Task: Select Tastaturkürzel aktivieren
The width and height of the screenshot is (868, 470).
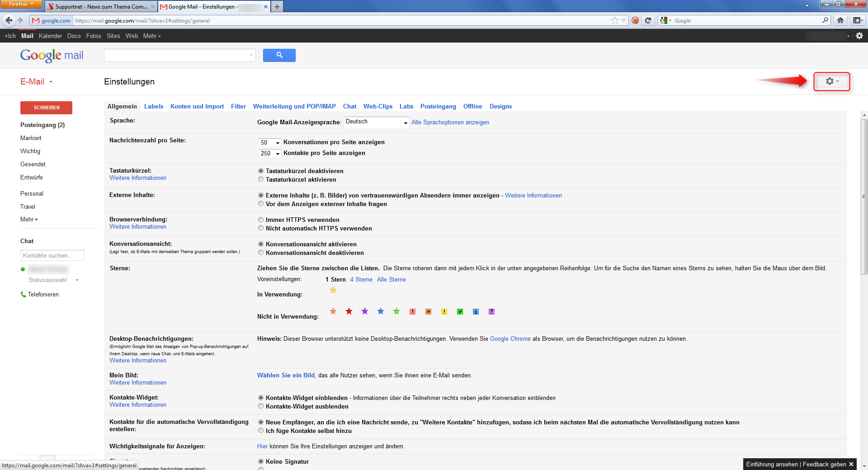Action: [x=261, y=179]
